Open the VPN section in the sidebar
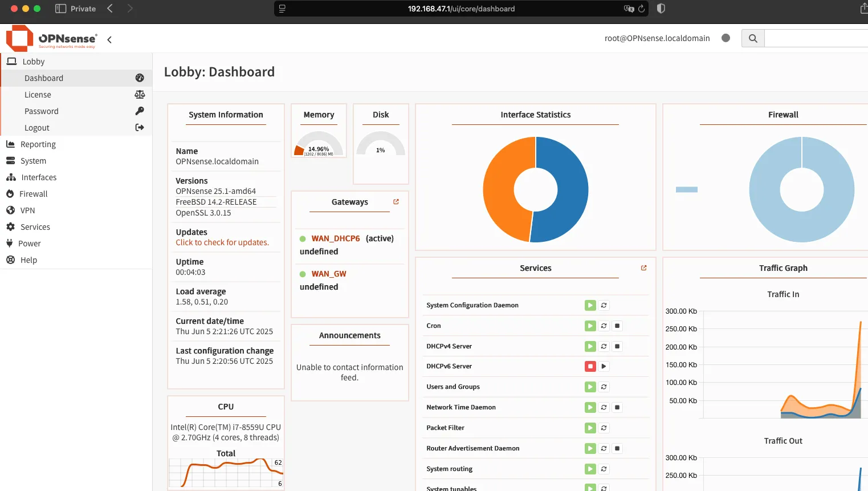The image size is (868, 491). tap(26, 210)
